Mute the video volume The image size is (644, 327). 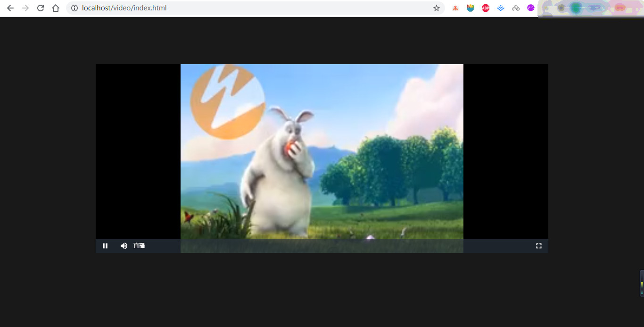(x=124, y=246)
